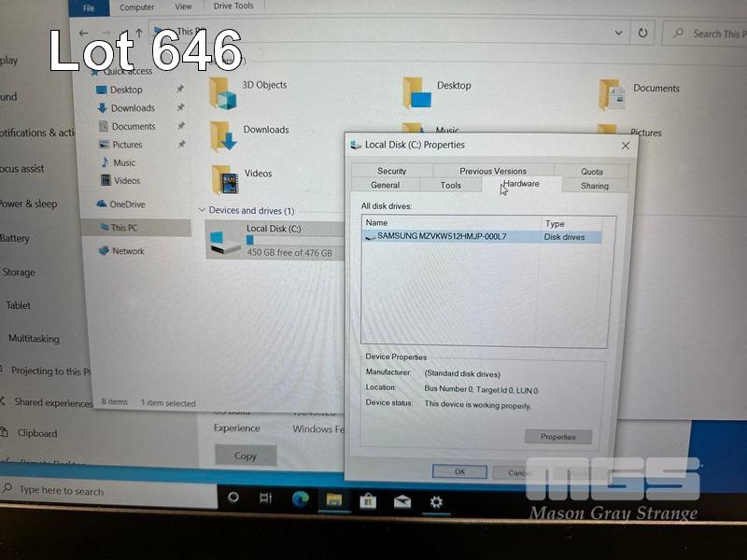Select the Local Disk (C:) drive

point(271,241)
